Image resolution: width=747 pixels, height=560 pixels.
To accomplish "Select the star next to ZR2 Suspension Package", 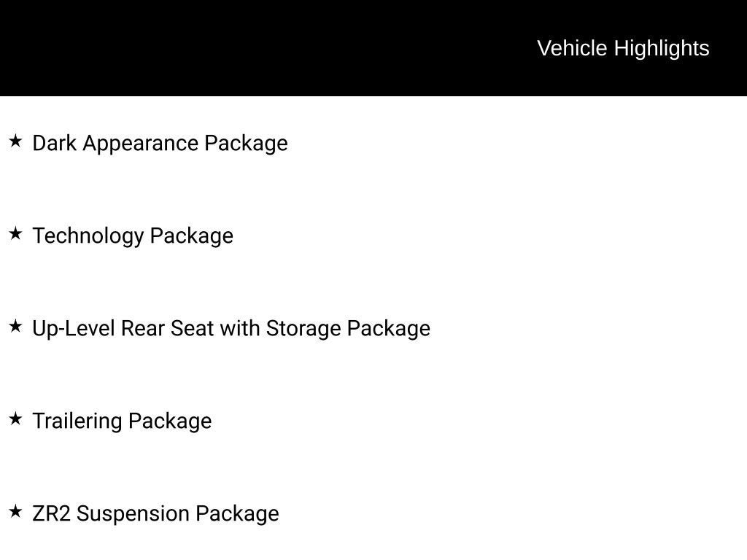I will (15, 511).
